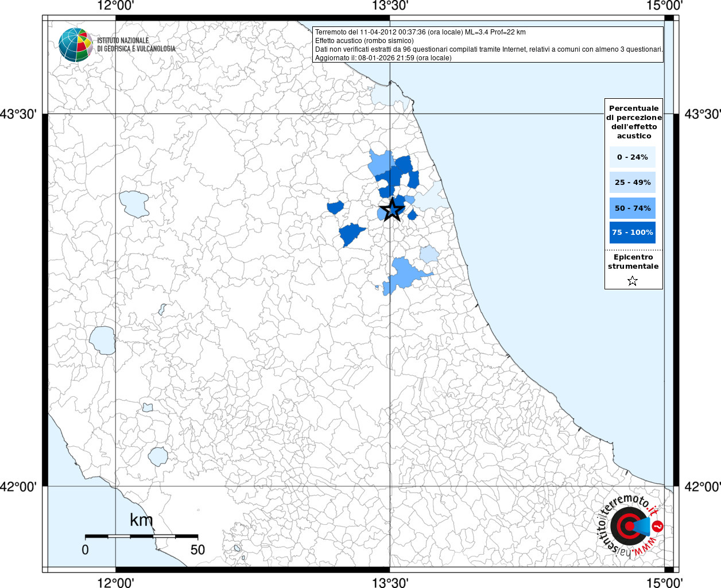Click the "50" label under the scale bar
This screenshot has width=721, height=588.
click(197, 550)
